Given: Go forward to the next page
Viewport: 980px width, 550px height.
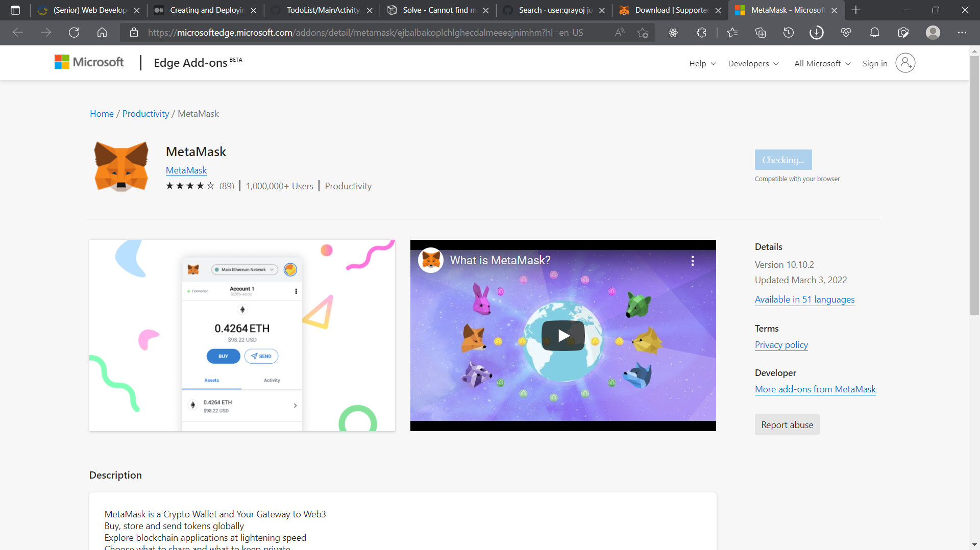Looking at the screenshot, I should pyautogui.click(x=46, y=33).
